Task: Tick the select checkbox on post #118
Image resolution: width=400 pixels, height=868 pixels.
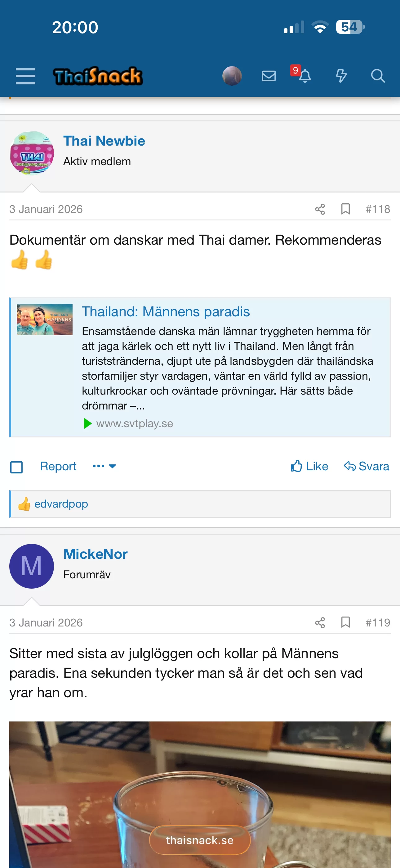Action: coord(16,467)
